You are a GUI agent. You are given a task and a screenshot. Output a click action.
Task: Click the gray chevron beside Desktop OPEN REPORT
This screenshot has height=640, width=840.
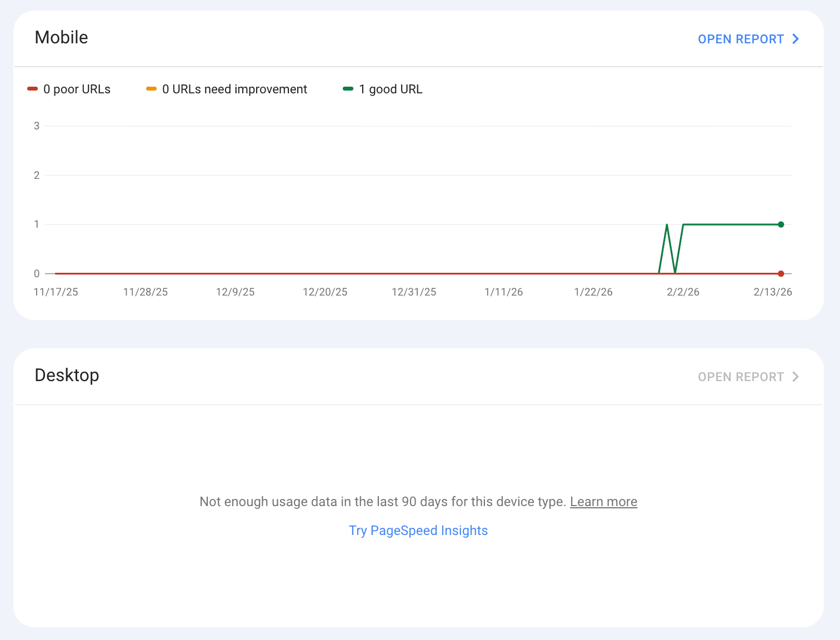(x=796, y=376)
